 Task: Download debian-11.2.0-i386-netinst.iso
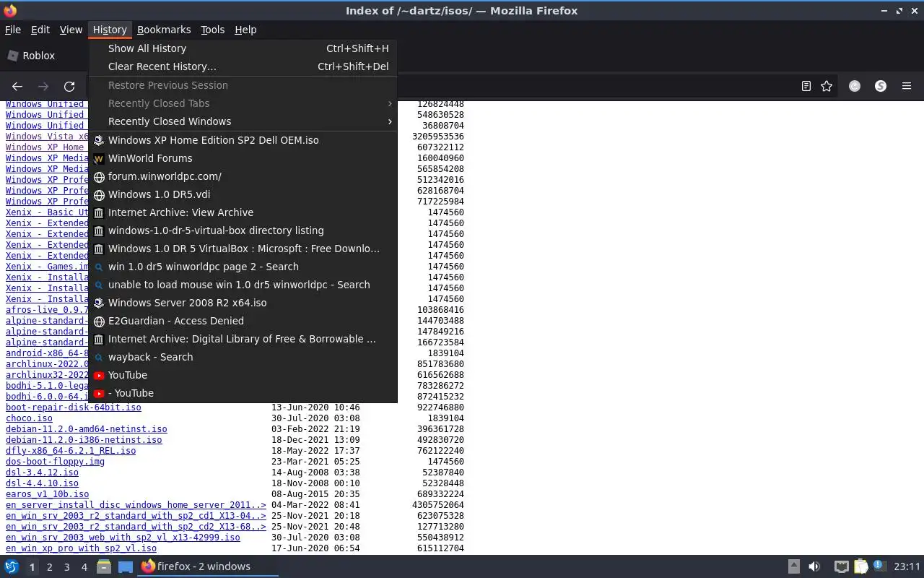[x=84, y=440]
